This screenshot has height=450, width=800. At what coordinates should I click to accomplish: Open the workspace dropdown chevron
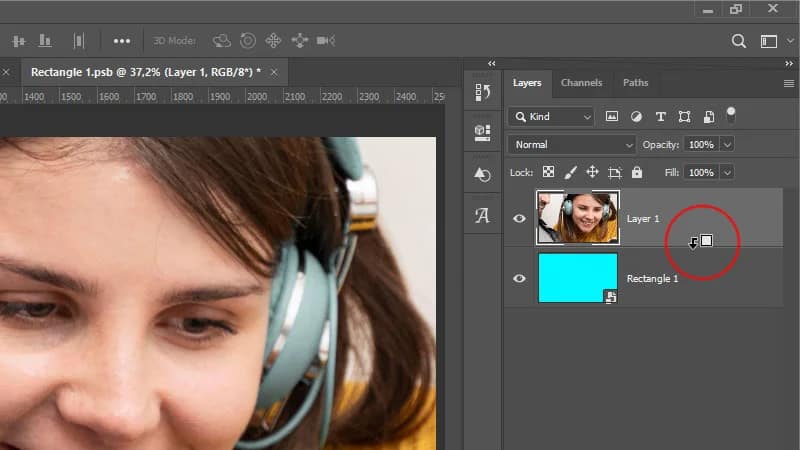pos(790,41)
